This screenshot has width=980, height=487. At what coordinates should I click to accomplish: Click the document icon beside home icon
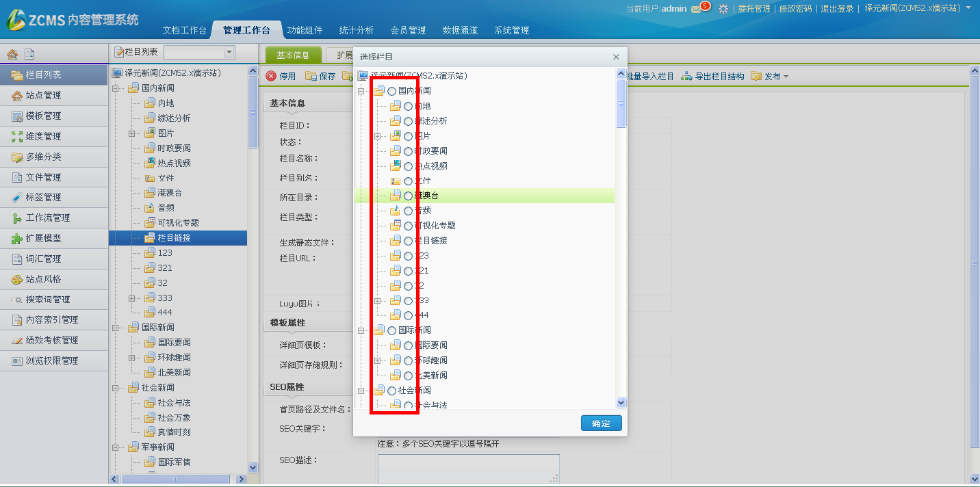click(29, 54)
